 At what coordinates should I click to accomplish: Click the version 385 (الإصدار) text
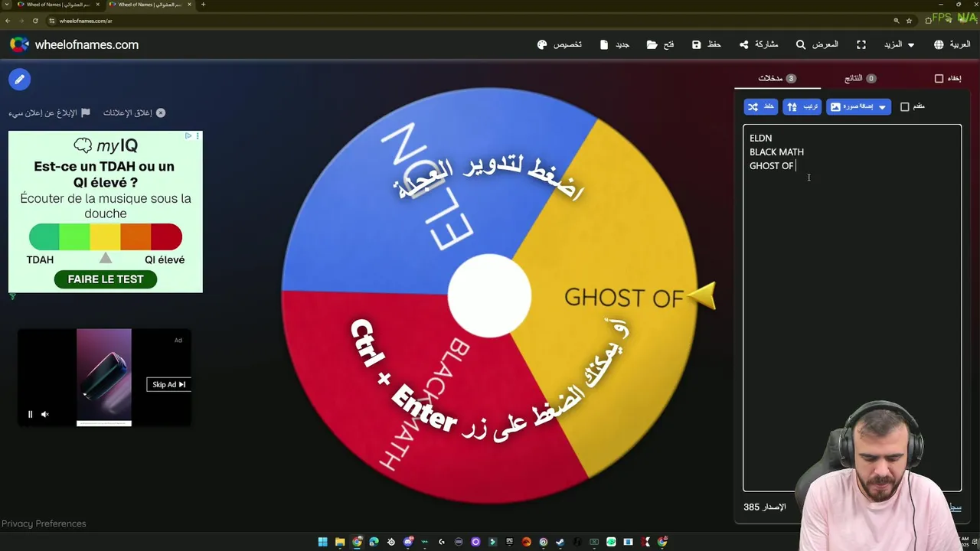[x=764, y=507]
